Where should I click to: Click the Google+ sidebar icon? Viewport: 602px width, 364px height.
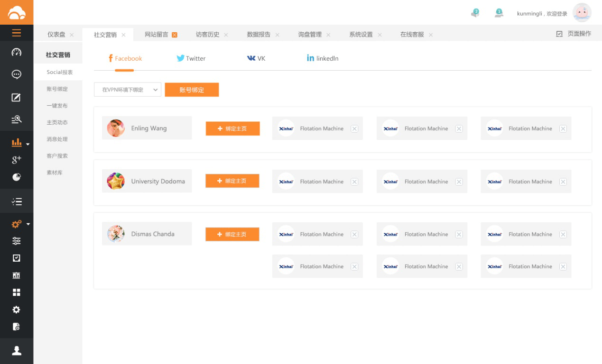(17, 160)
